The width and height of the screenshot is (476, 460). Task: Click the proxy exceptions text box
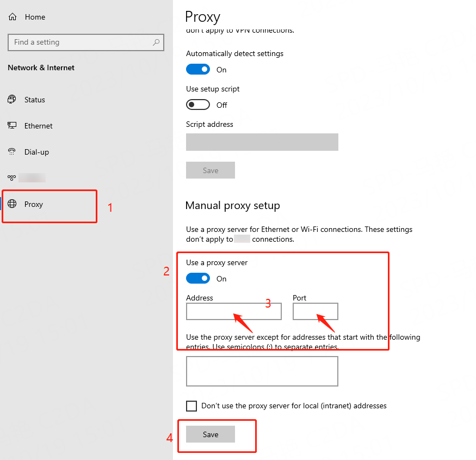pyautogui.click(x=262, y=371)
